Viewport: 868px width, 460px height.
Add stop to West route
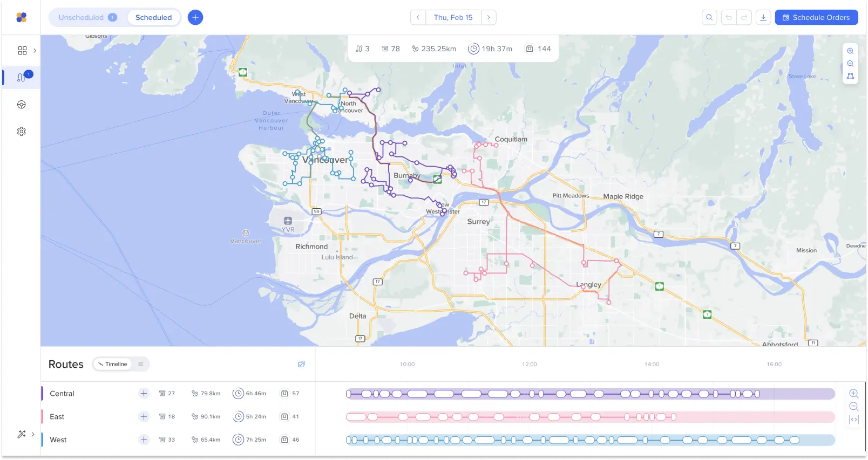(x=144, y=440)
